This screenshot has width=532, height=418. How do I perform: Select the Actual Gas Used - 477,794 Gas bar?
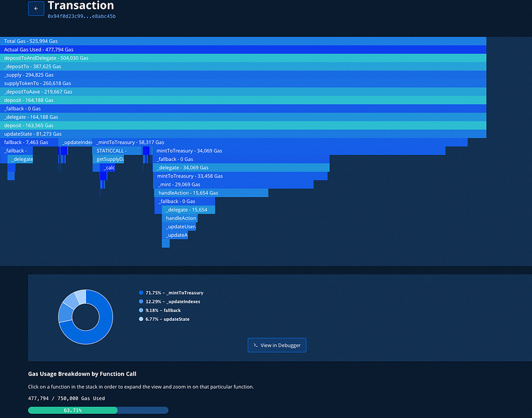(243, 49)
